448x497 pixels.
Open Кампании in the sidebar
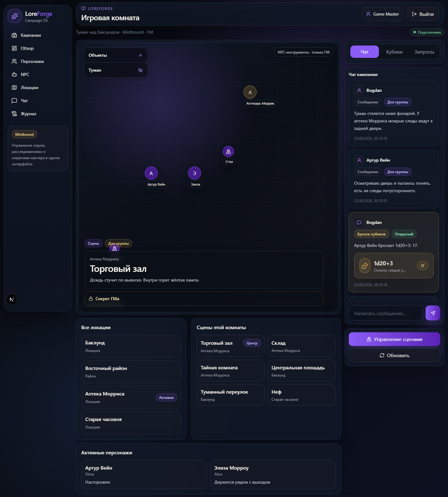point(38,35)
